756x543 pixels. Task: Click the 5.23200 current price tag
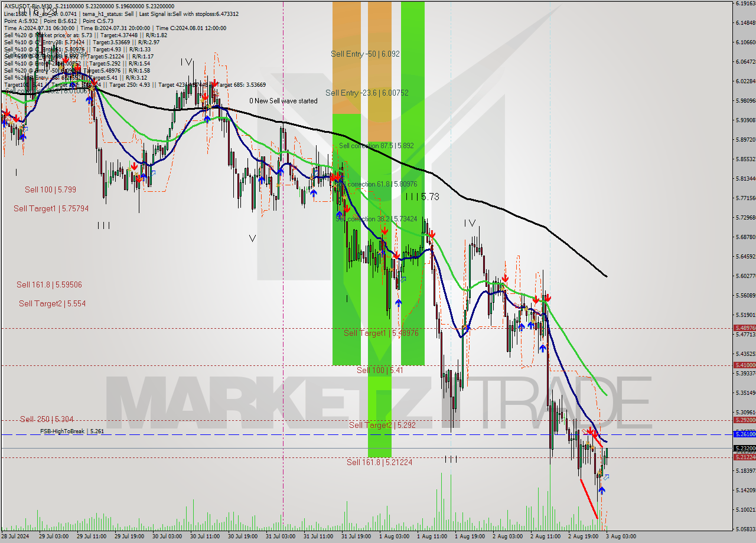(744, 448)
